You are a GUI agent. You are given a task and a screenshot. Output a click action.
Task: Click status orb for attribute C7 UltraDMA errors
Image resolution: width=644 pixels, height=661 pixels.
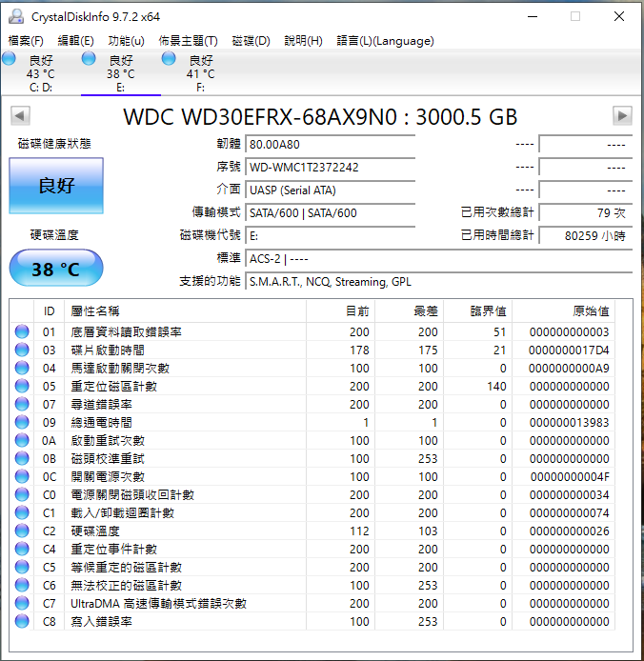[x=22, y=603]
